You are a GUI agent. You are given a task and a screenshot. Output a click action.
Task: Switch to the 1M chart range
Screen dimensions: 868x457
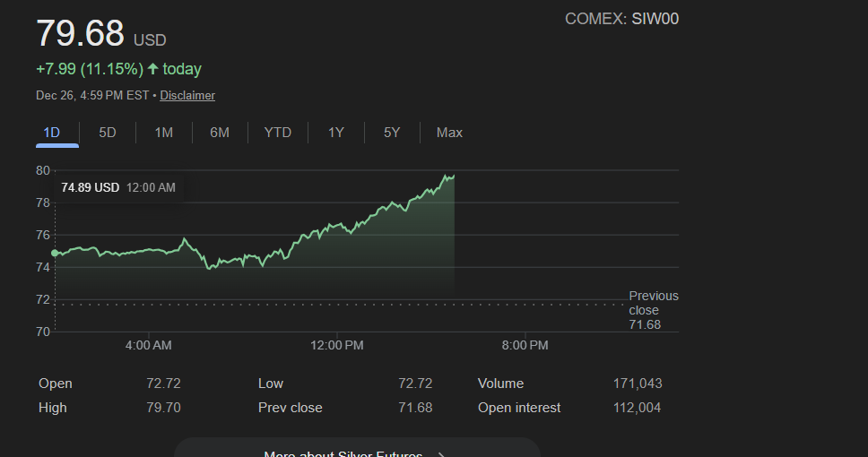click(164, 133)
